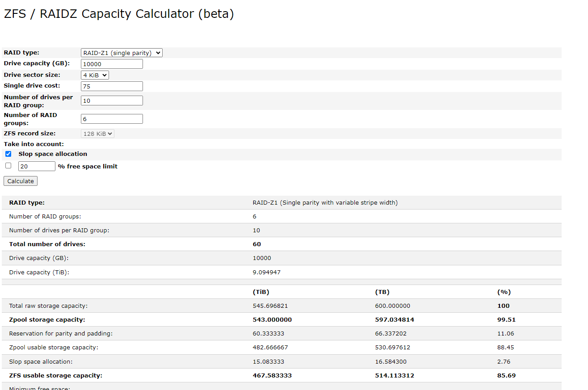Click ZFS usable storage value 467.583333
Image resolution: width=588 pixels, height=390 pixels.
click(272, 376)
